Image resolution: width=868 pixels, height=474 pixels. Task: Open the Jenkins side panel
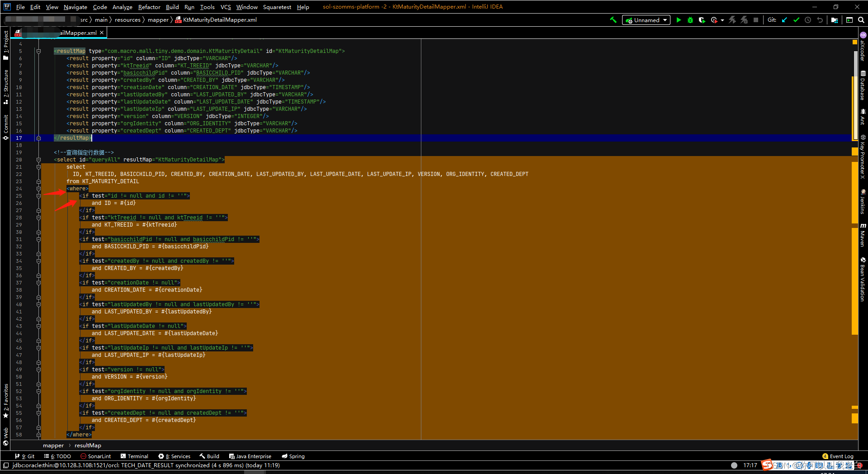click(863, 201)
